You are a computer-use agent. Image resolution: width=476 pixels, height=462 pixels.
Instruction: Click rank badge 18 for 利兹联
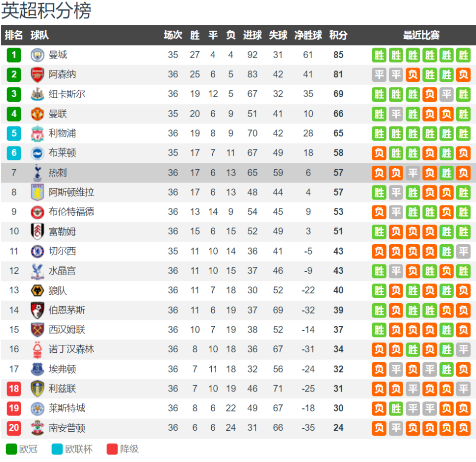click(14, 389)
